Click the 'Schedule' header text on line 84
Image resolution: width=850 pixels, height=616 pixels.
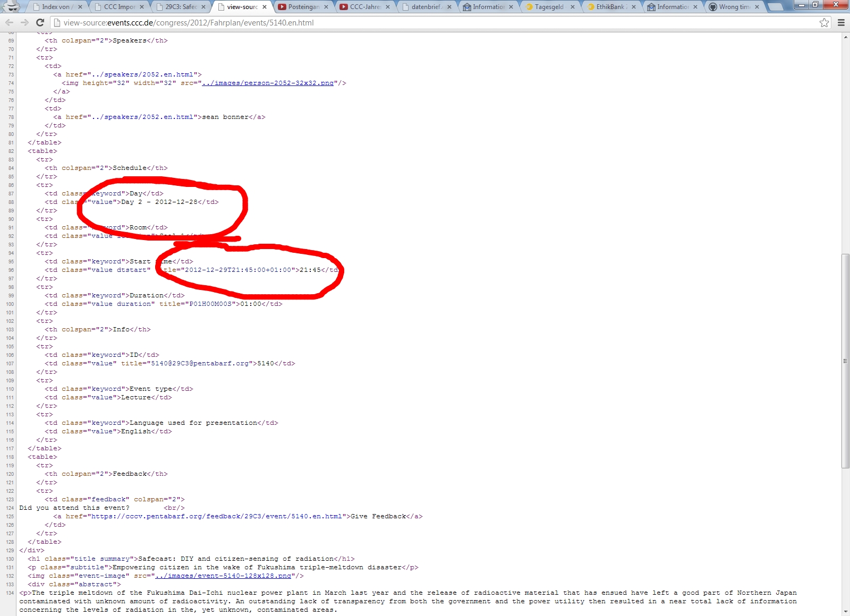pos(130,168)
